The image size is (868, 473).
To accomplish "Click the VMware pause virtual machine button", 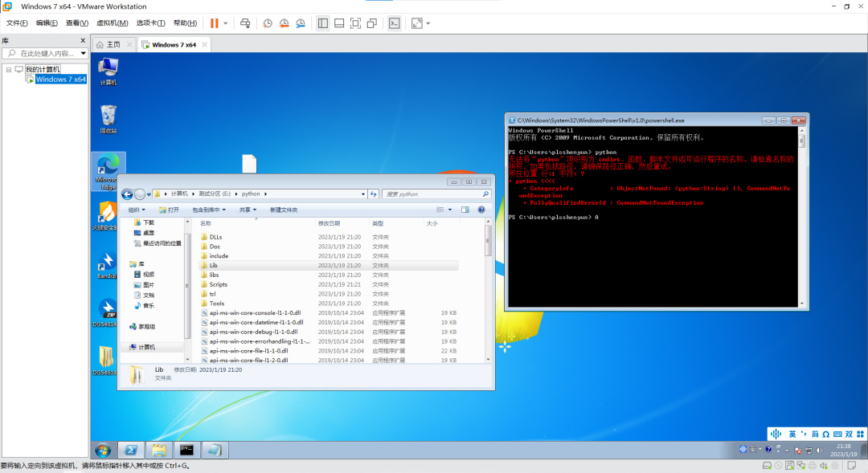I will tap(215, 23).
